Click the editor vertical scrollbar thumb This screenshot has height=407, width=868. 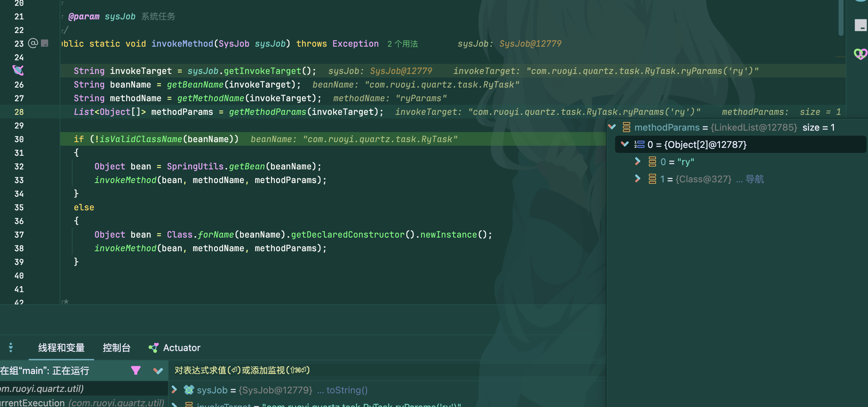pyautogui.click(x=841, y=18)
